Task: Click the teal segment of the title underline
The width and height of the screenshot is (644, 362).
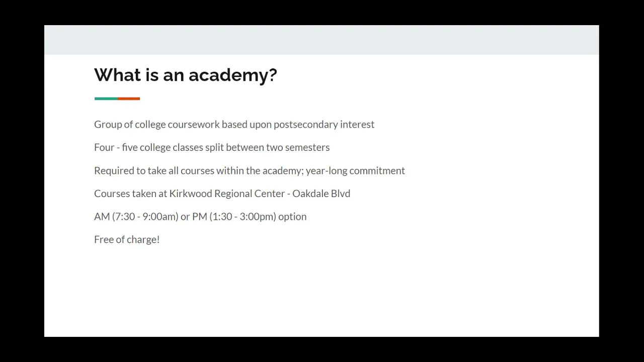Action: 106,99
